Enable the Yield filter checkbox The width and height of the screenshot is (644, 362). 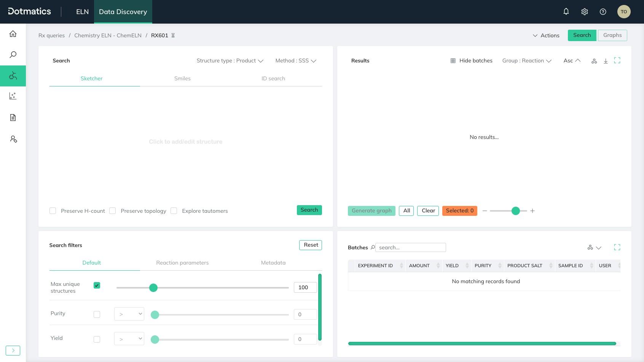(x=97, y=339)
